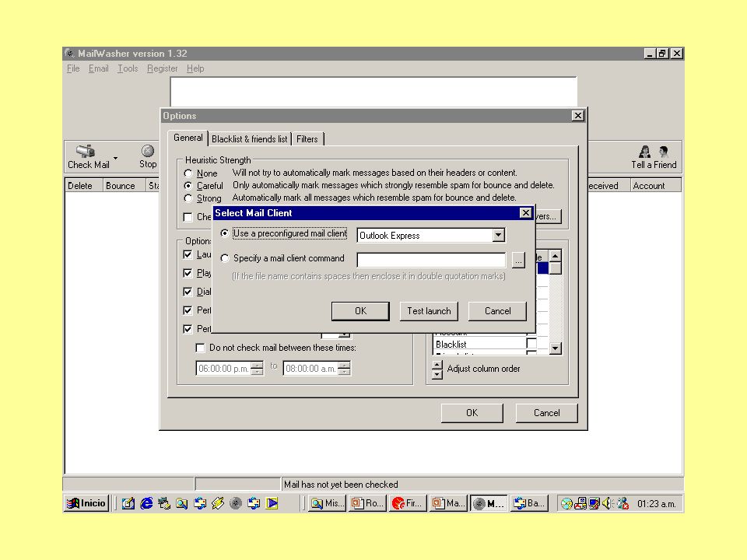Switch to the Fir... taskbar window

point(408,503)
